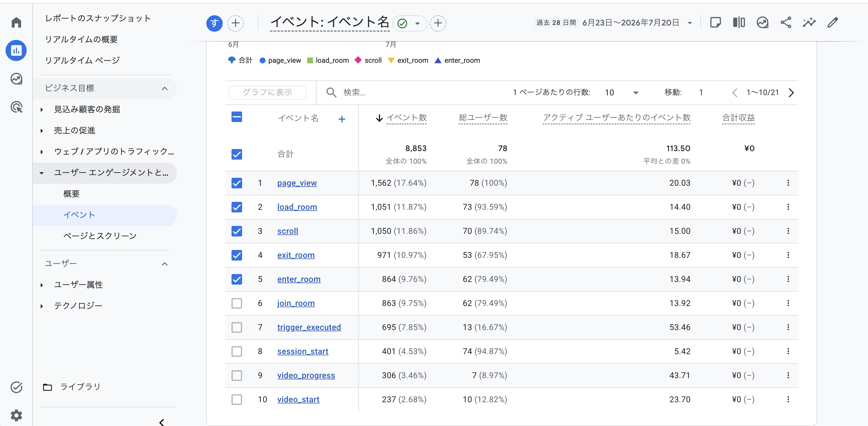868x426 pixels.
Task: Sort by 総ユーザー数 column header
Action: tap(483, 118)
